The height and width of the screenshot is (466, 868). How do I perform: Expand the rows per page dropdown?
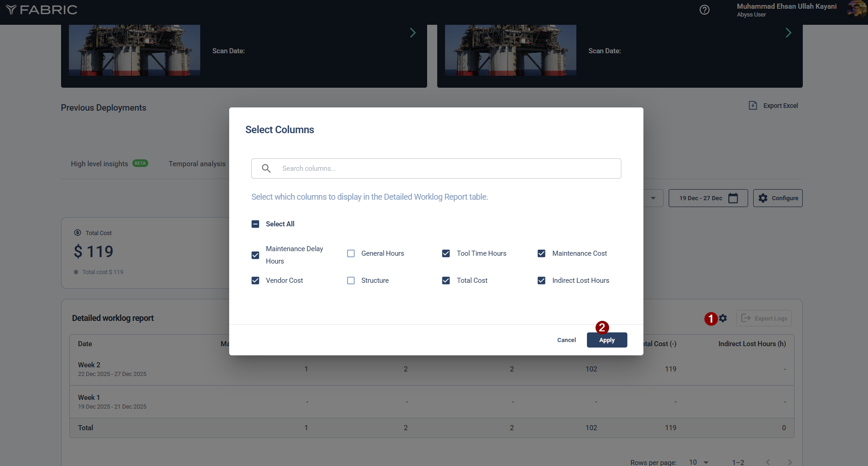coord(699,462)
